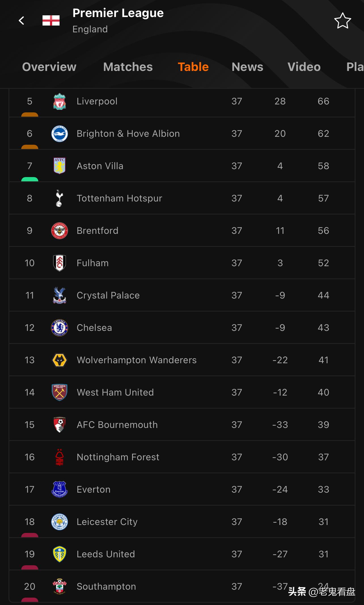Favorite Premier League with the star icon
This screenshot has width=364, height=605.
click(342, 21)
